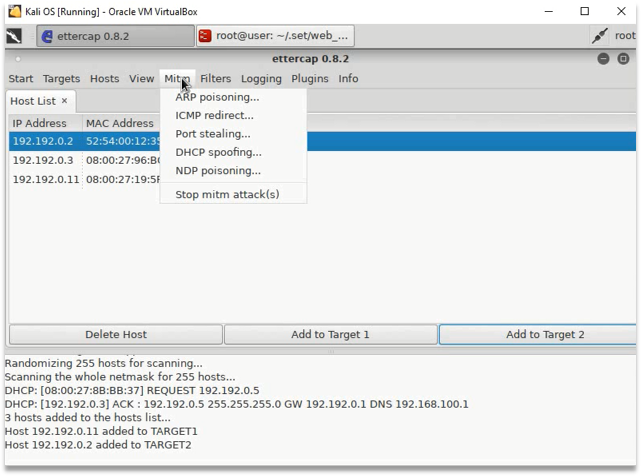This screenshot has width=641, height=476.
Task: Open the Hosts menu
Action: 105,79
